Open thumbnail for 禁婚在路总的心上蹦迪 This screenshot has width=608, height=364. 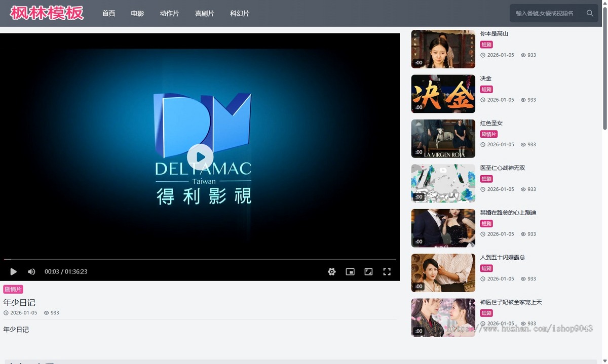[x=443, y=228]
